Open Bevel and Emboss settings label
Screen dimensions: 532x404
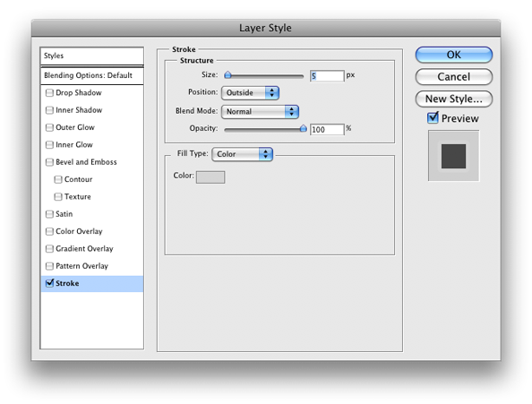pos(86,162)
